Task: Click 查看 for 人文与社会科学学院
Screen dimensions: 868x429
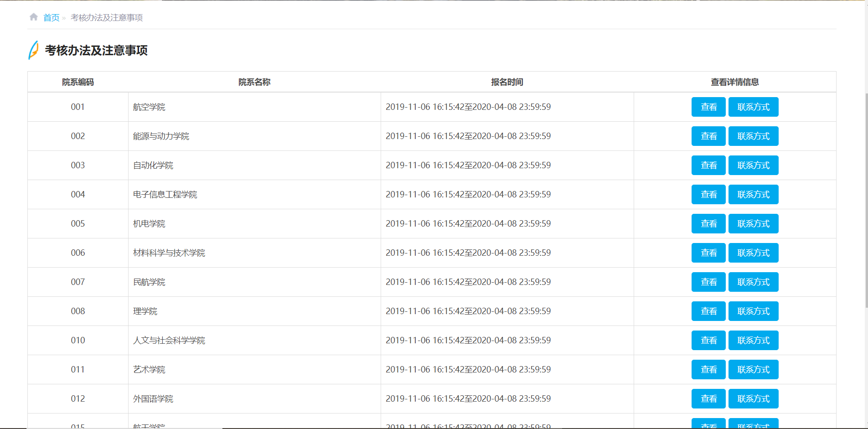Action: [x=708, y=340]
